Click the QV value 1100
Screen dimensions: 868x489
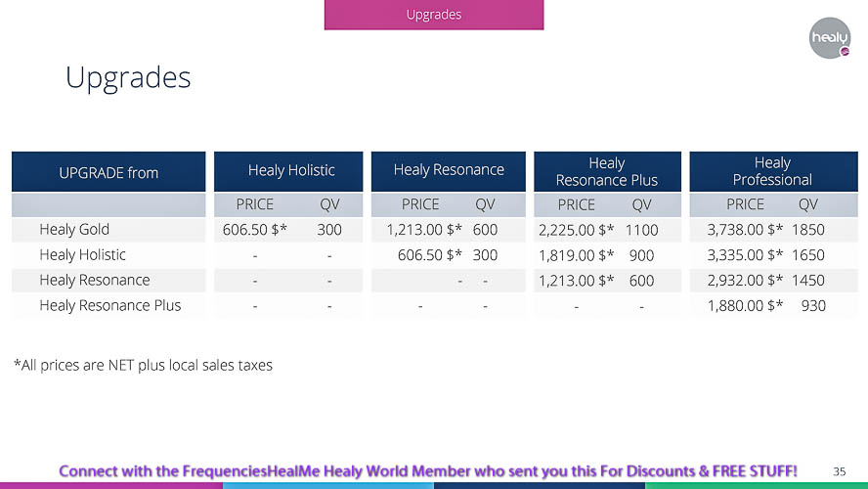pos(641,229)
